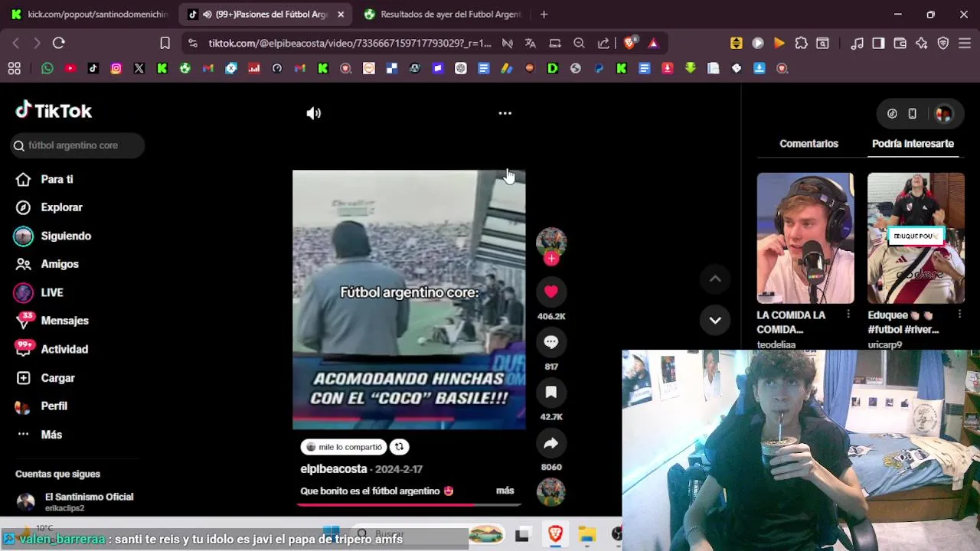980x551 pixels.
Task: Open more options for LA COMIDA video
Action: pos(848,315)
